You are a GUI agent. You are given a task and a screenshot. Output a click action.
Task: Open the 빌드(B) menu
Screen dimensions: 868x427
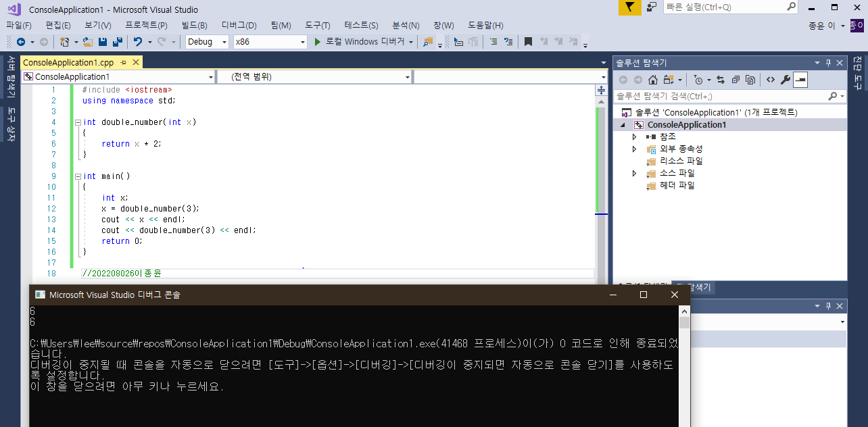click(195, 25)
